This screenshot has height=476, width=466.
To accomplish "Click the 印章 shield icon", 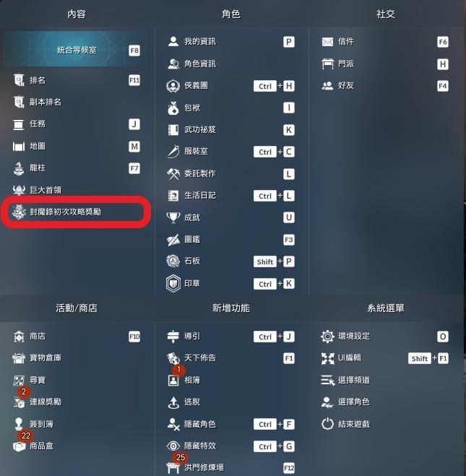I will point(173,283).
